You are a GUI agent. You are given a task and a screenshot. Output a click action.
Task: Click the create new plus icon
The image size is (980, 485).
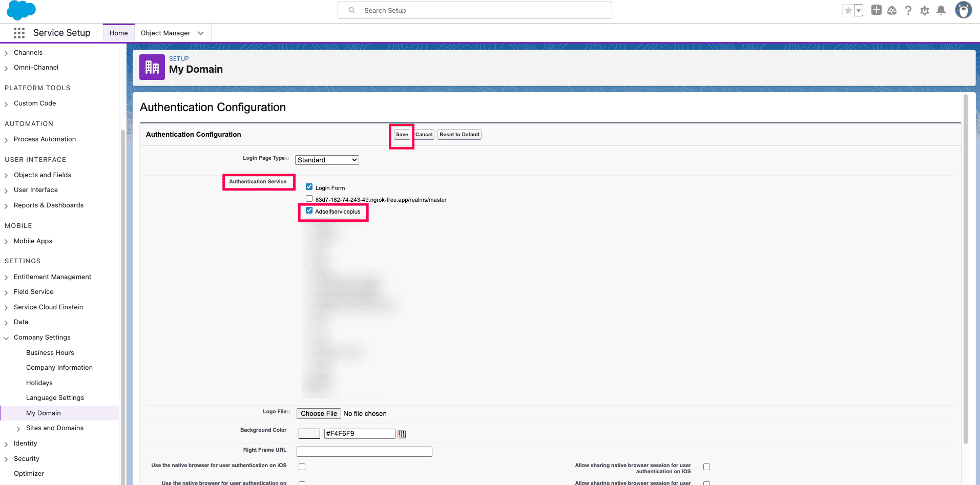pyautogui.click(x=876, y=10)
